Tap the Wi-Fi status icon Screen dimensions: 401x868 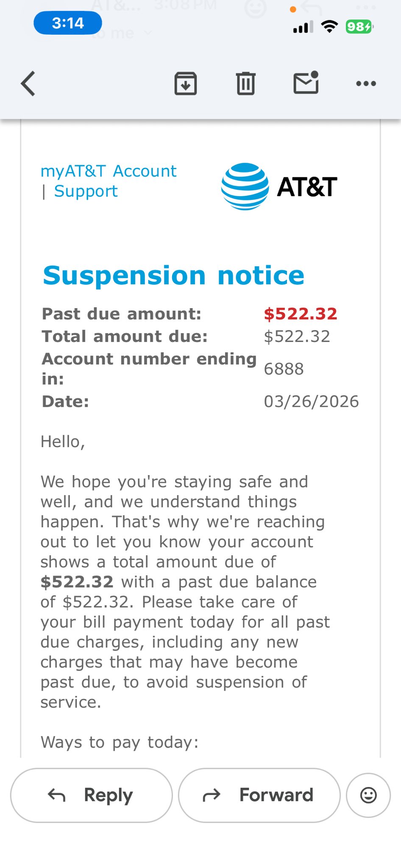pos(329,27)
